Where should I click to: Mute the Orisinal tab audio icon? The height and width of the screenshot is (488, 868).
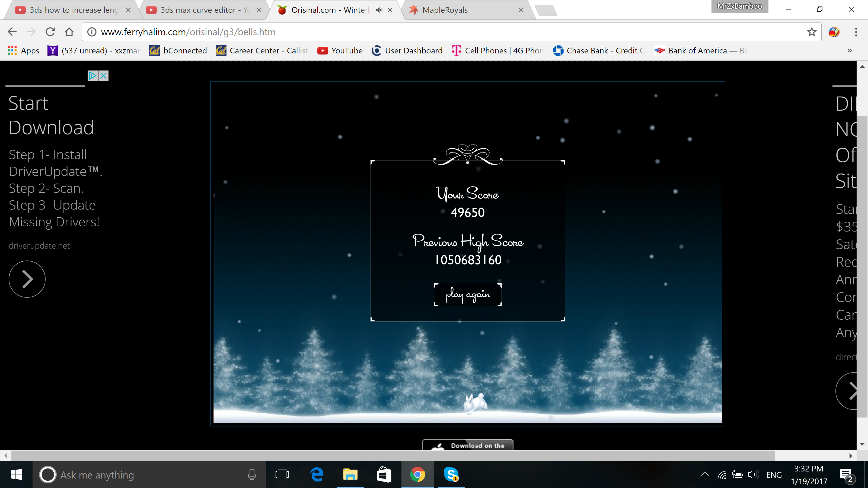pos(379,10)
